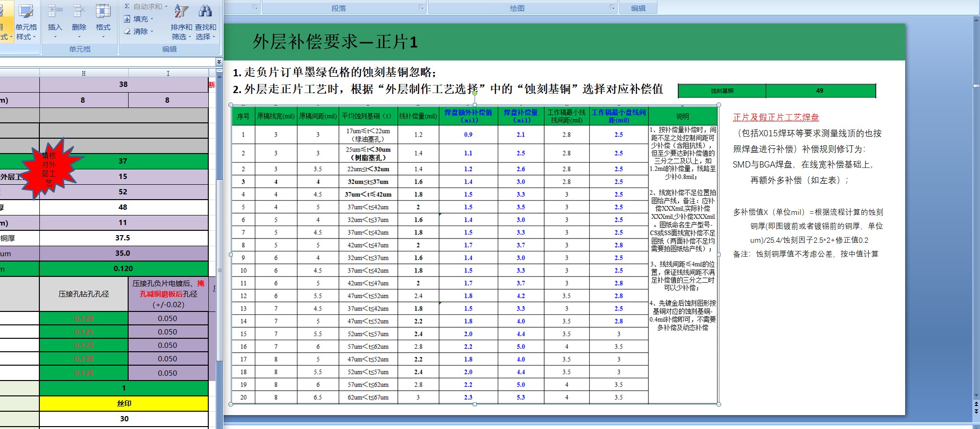The image size is (980, 429).
Task: Click the 填充 Fill down-arrow icon
Action: (127, 19)
